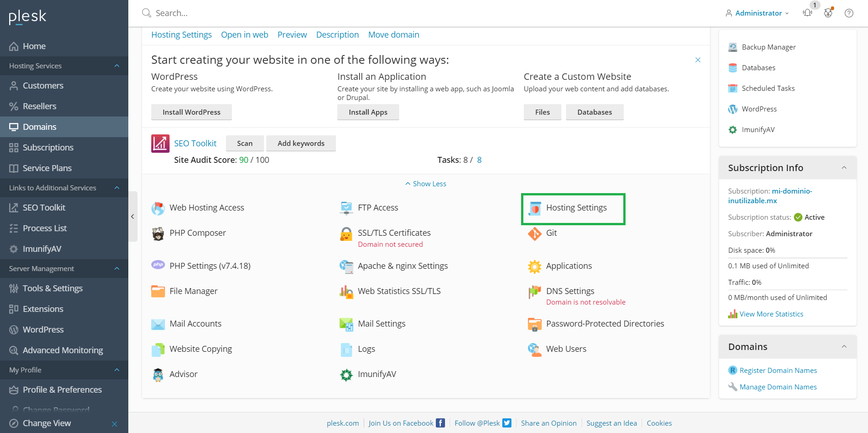
Task: Click the plesk logo
Action: [27, 17]
